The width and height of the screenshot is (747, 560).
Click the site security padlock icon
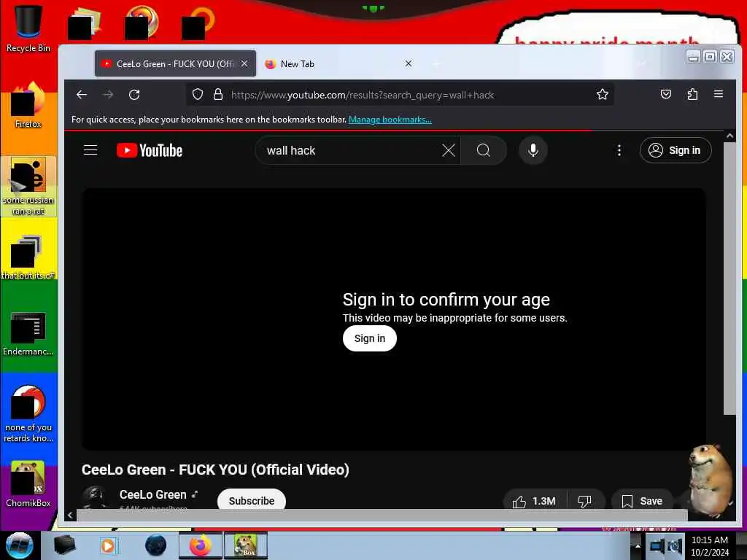coord(218,95)
